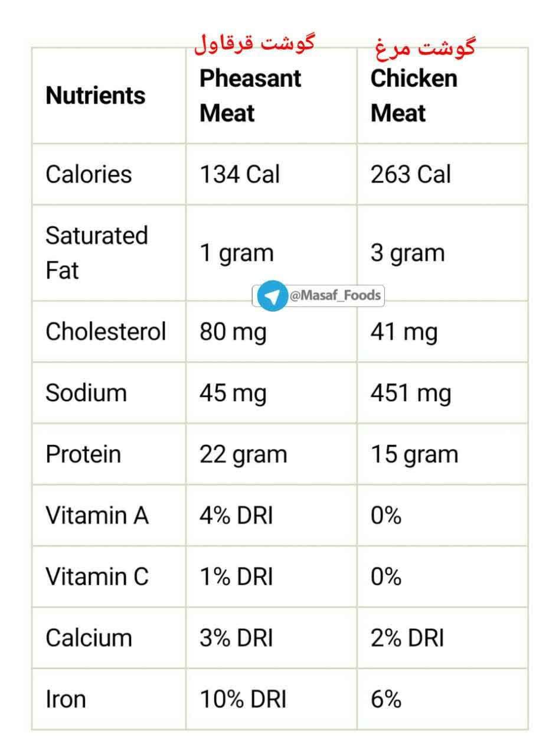This screenshot has height=756, width=559.
Task: Select the 134 Cal cell
Action: pos(240,174)
